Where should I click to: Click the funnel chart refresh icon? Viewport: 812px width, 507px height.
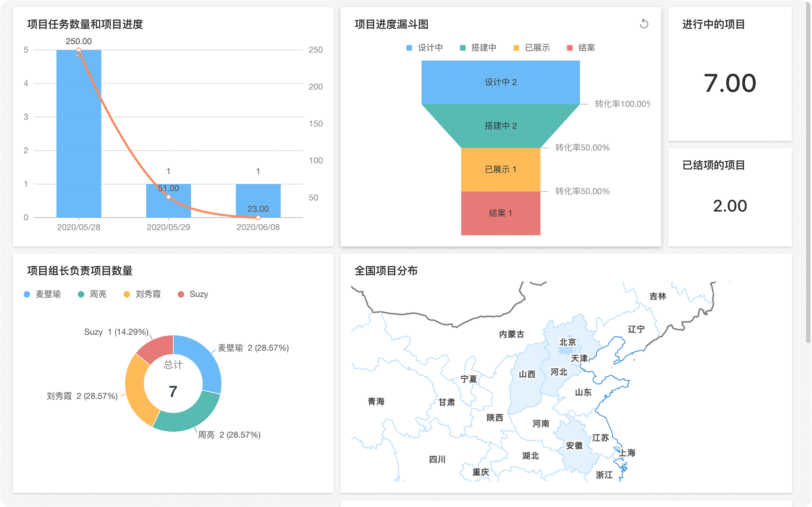pos(644,24)
